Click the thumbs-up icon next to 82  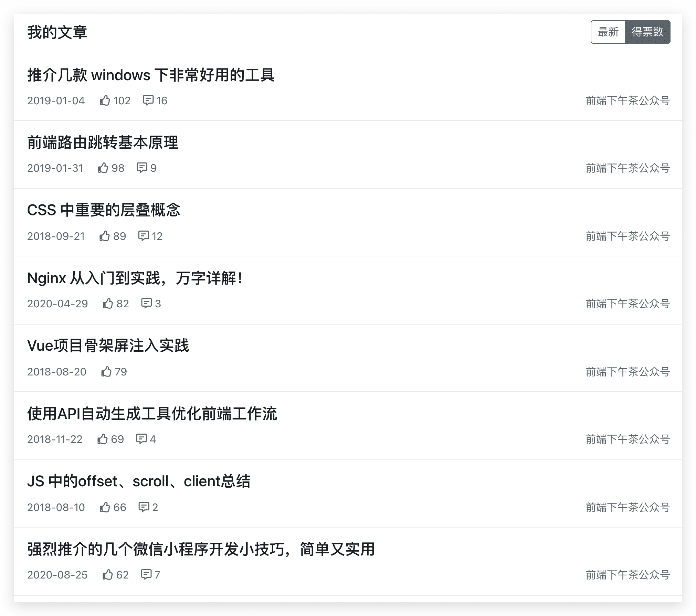(108, 303)
